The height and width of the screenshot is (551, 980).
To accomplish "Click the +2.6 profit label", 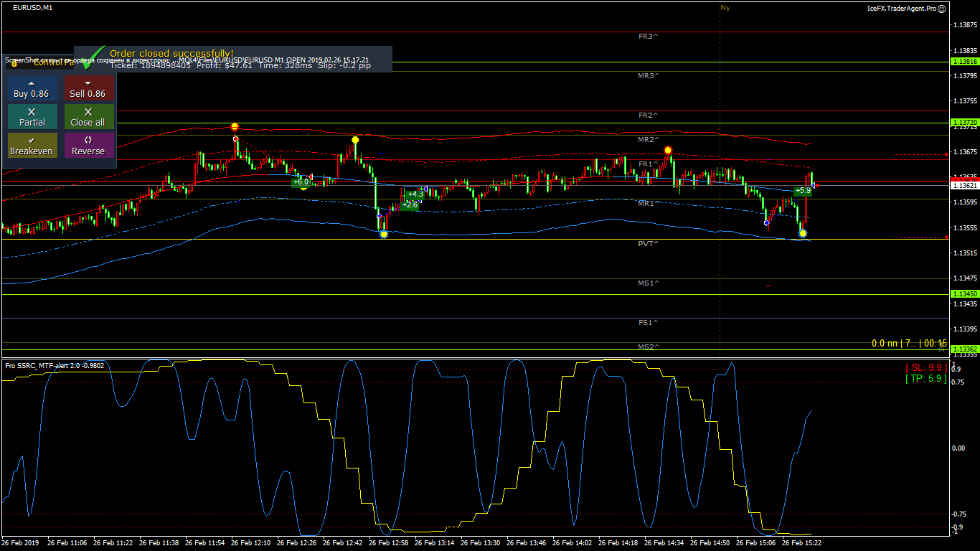I will coord(410,205).
